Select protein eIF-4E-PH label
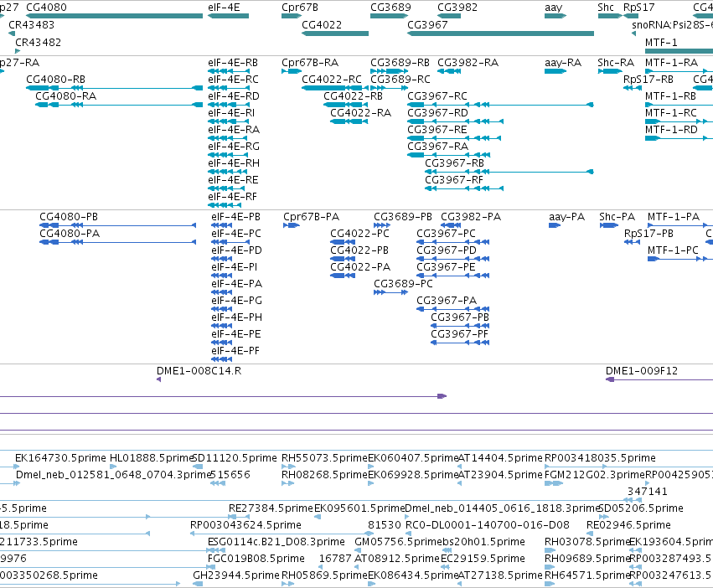This screenshot has width=713, height=588. 237,317
